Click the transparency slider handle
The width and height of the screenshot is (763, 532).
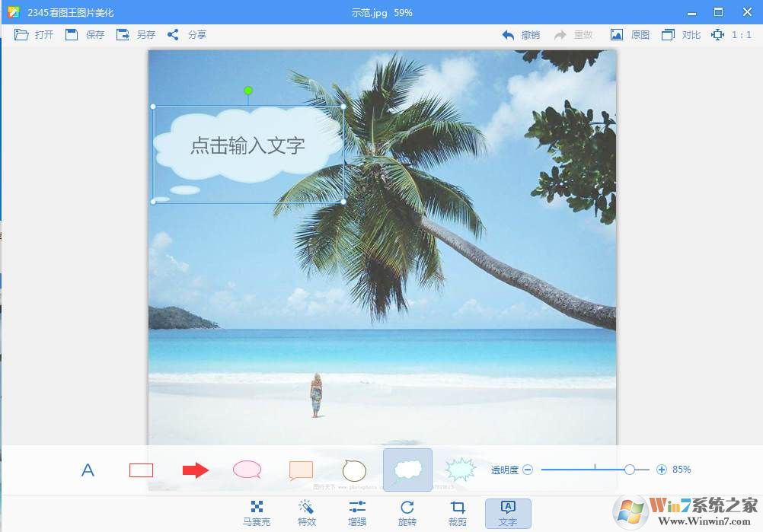629,470
